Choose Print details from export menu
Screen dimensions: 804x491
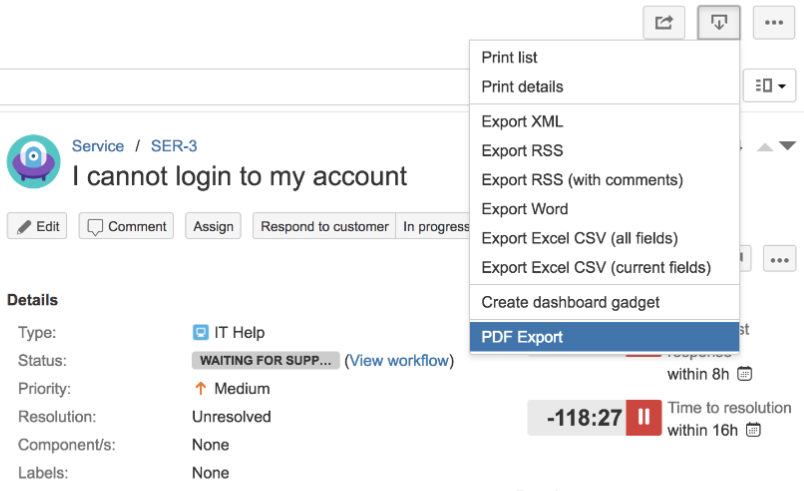(x=604, y=87)
